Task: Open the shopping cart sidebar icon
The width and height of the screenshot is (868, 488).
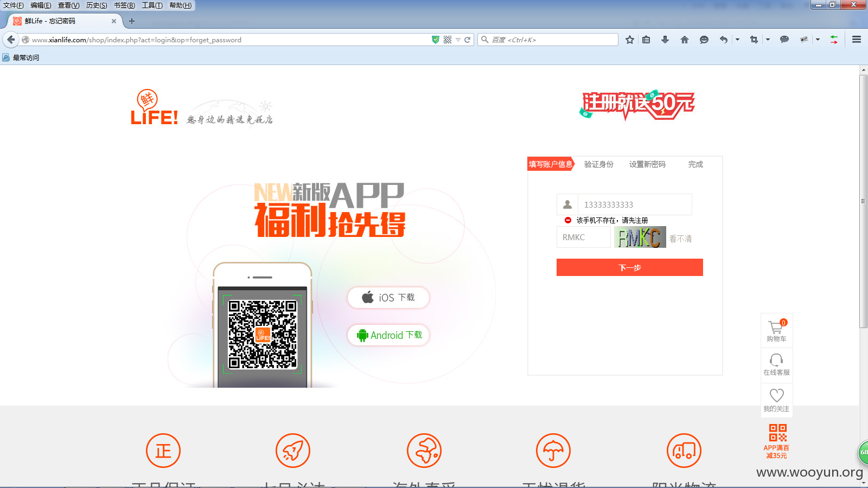Action: (777, 331)
